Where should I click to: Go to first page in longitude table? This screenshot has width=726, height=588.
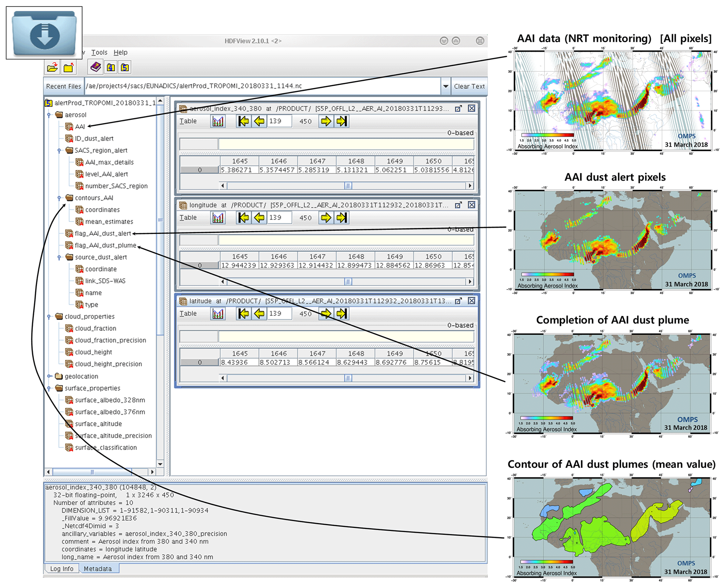coord(243,218)
